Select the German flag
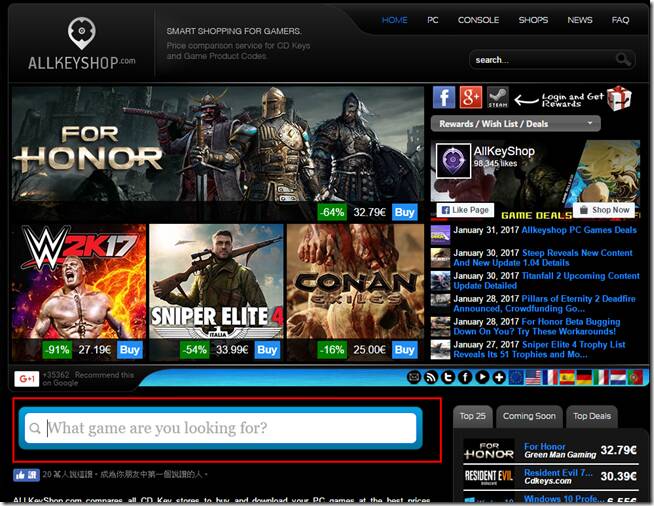Image resolution: width=654 pixels, height=506 pixels. [x=584, y=378]
